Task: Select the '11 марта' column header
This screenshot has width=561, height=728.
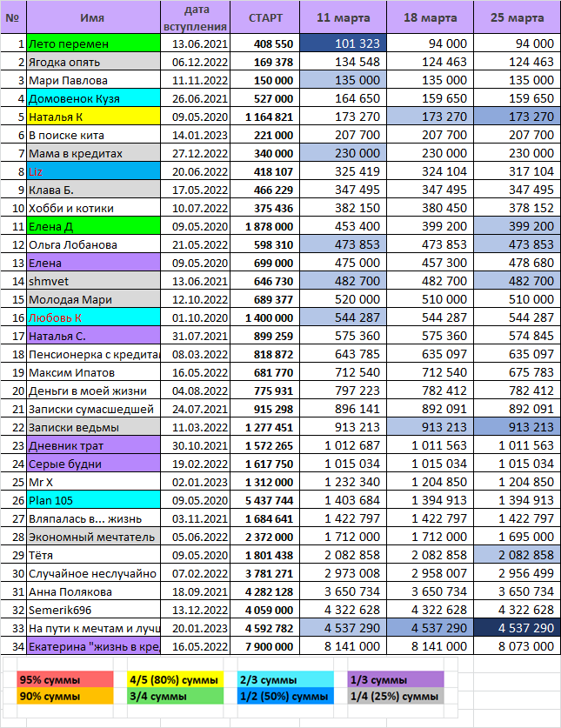Action: click(343, 17)
